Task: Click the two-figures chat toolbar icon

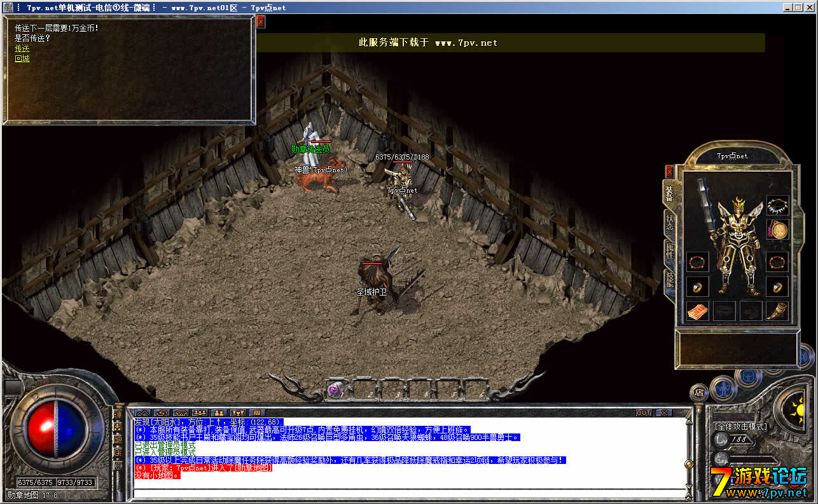Action: tap(219, 413)
